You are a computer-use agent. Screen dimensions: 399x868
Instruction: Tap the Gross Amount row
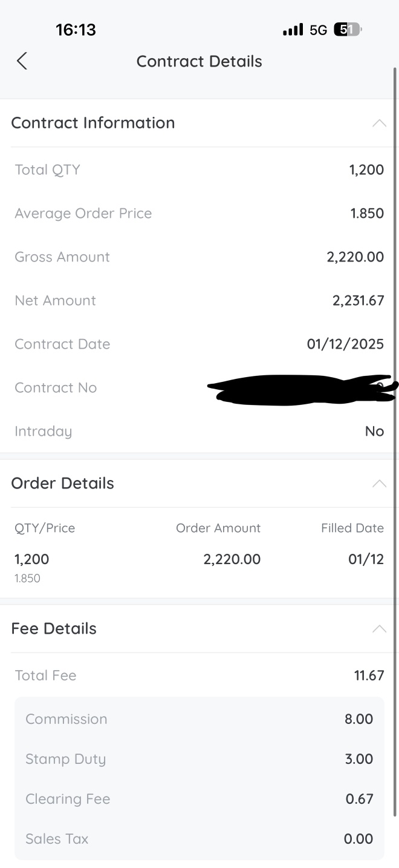199,257
